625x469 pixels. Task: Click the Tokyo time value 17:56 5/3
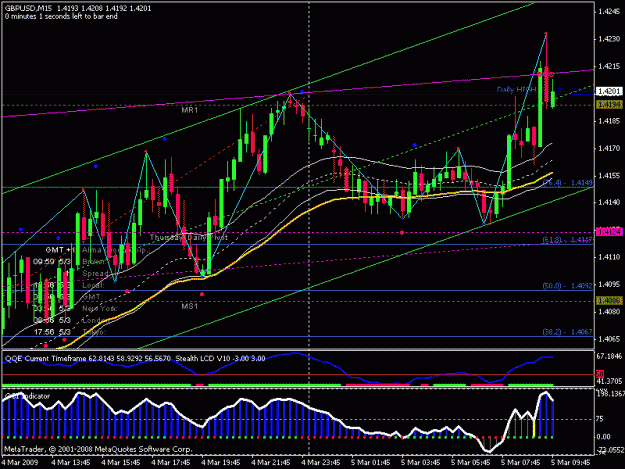point(52,332)
